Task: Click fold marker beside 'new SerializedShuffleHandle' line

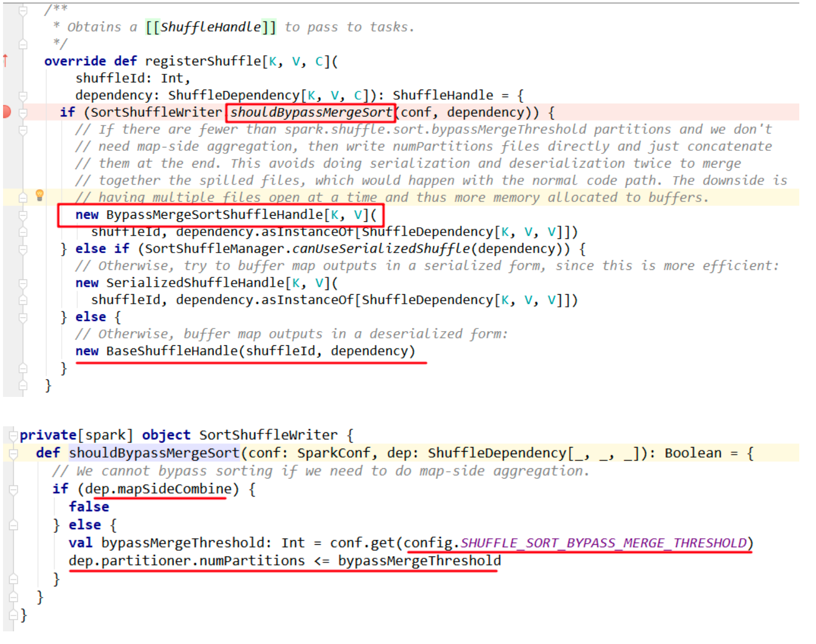Action: coord(23,283)
